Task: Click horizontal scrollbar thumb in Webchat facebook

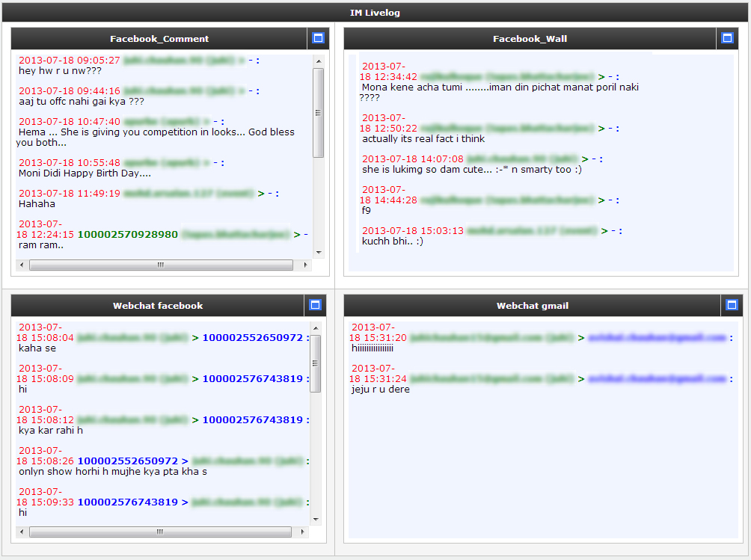Action: click(x=160, y=532)
